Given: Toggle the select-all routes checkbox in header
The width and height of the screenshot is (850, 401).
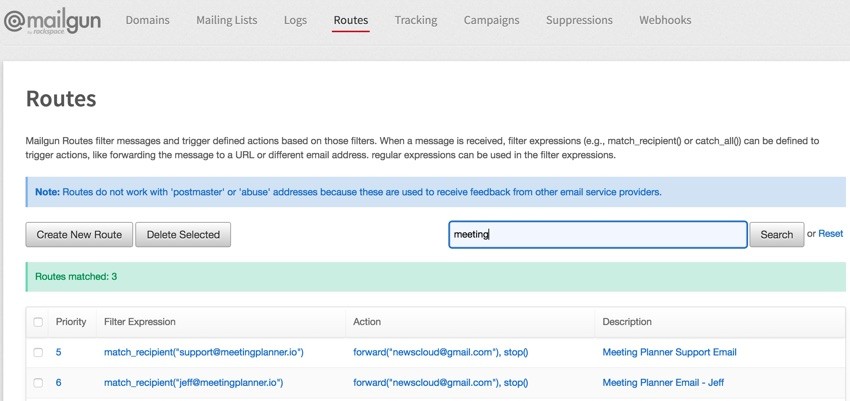Looking at the screenshot, I should click(x=38, y=322).
